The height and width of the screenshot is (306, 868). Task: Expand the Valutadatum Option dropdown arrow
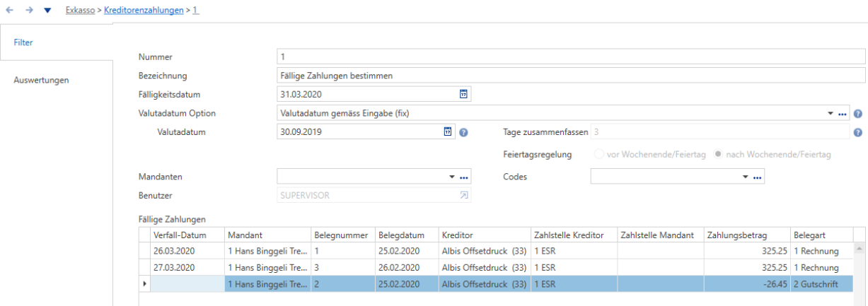pos(829,113)
